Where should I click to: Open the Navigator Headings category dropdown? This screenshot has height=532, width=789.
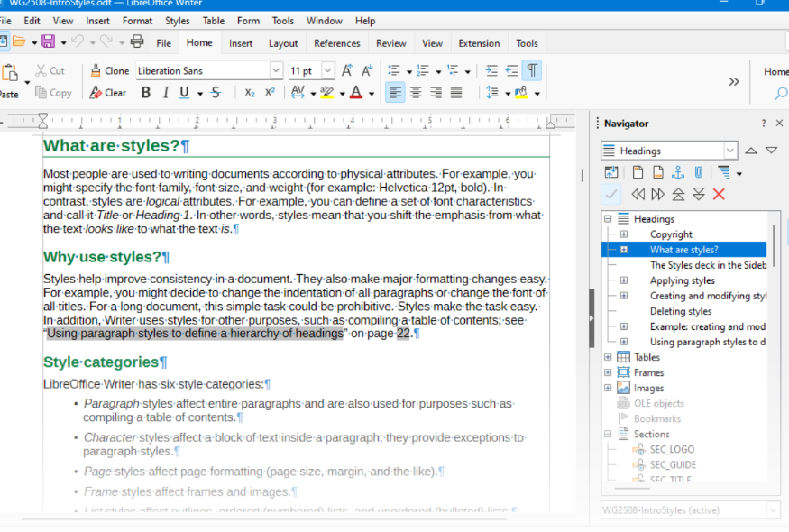[730, 151]
